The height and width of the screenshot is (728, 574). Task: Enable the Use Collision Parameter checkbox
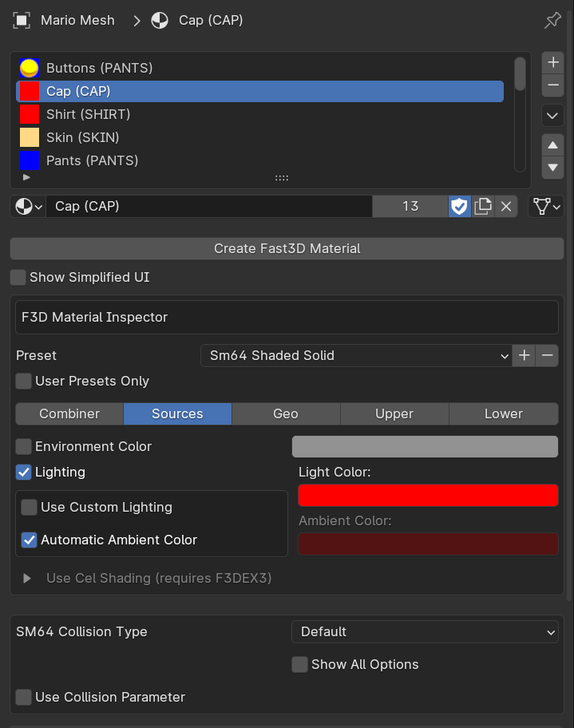(x=24, y=698)
